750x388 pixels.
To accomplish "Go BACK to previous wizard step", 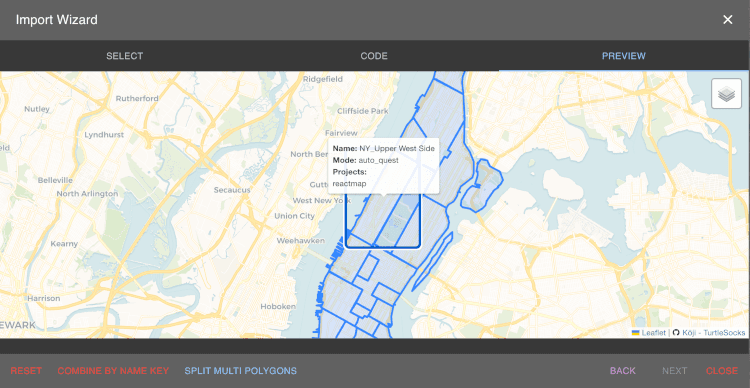I will click(x=623, y=371).
